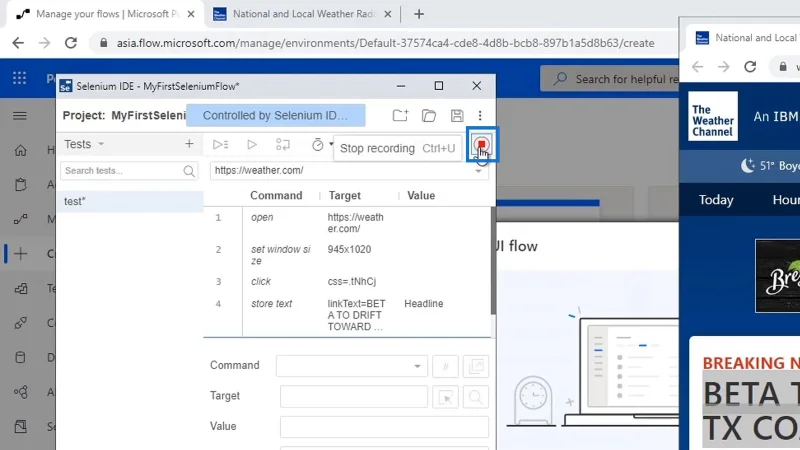
Task: Open the Command combo box dropdown
Action: coord(417,366)
